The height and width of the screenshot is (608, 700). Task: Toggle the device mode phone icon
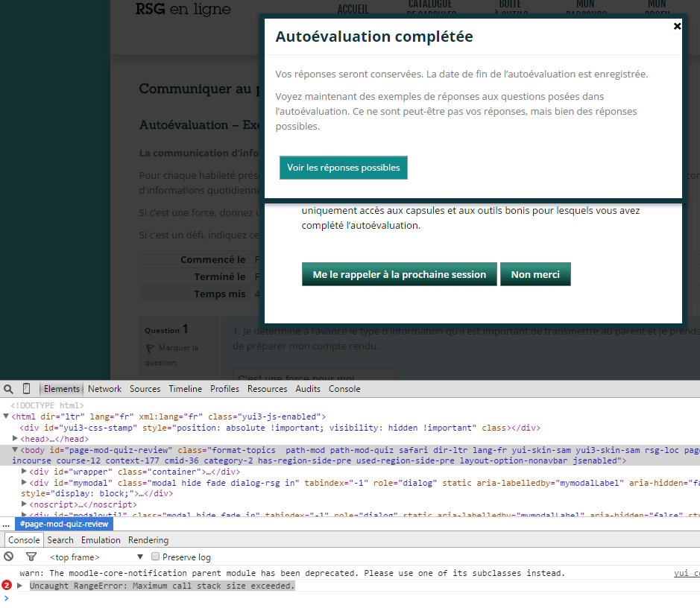tap(27, 389)
